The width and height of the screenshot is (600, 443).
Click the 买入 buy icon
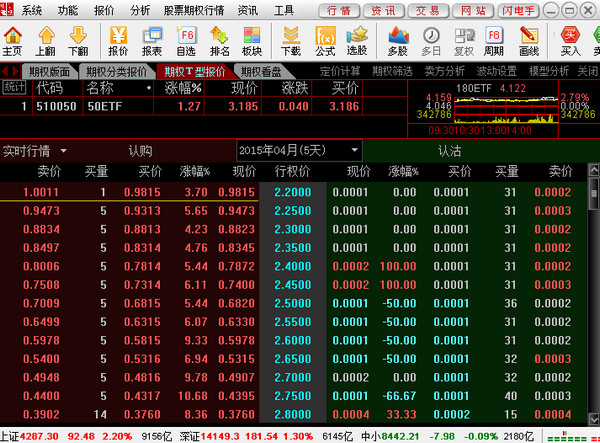(x=570, y=40)
